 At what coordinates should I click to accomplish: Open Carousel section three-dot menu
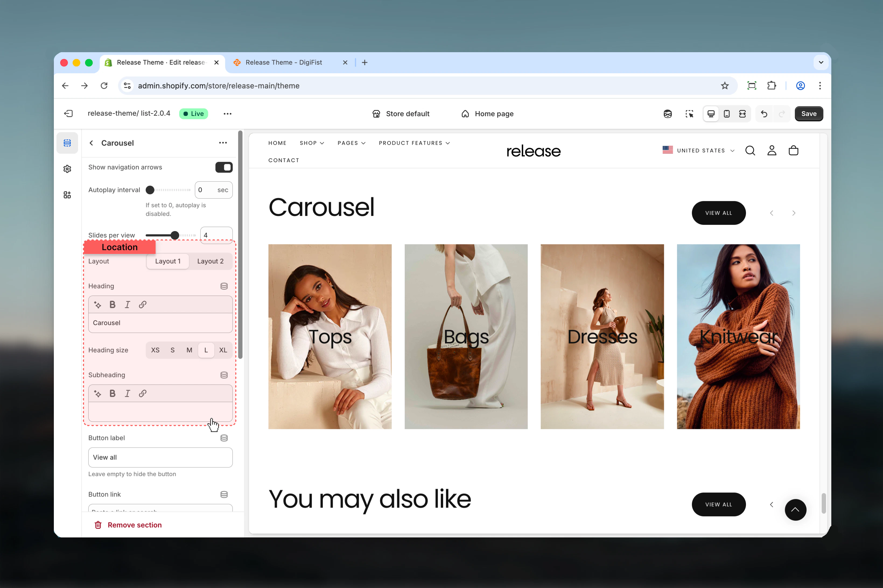pos(223,143)
